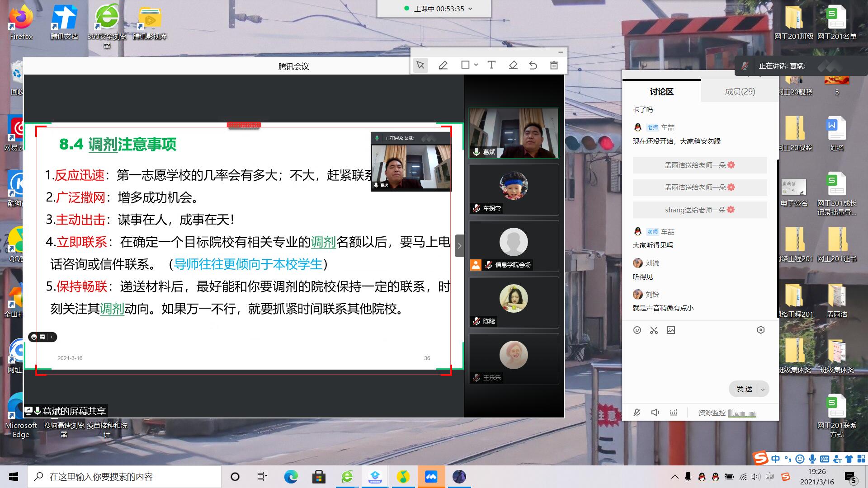Open 腾讯影视库 desktop shortcut
This screenshot has height=488, width=868.
tap(150, 23)
